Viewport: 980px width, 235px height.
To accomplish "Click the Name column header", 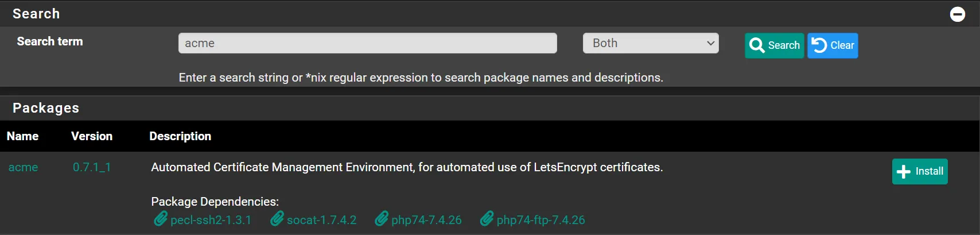I will point(22,136).
